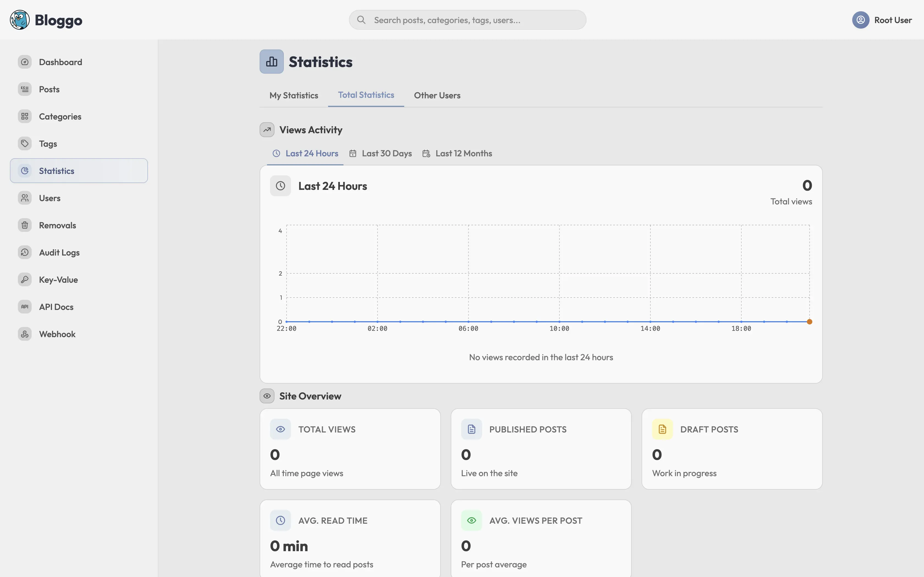Viewport: 924px width, 577px height.
Task: Click the Bloggo gopher logo
Action: coord(20,20)
